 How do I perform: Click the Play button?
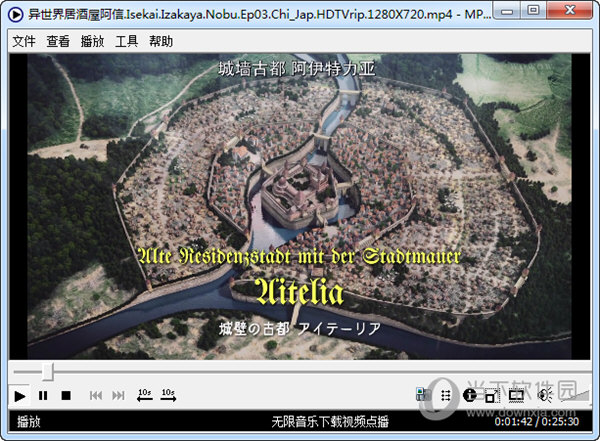click(x=20, y=395)
